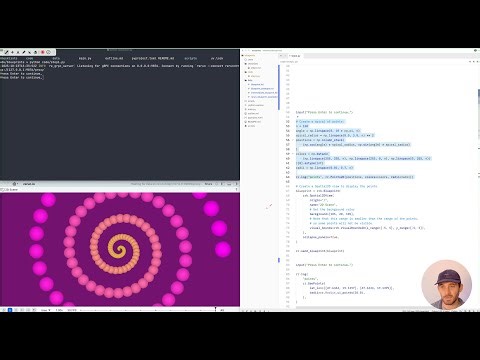Click the red record button in annotation toolbar

click(42, 52)
